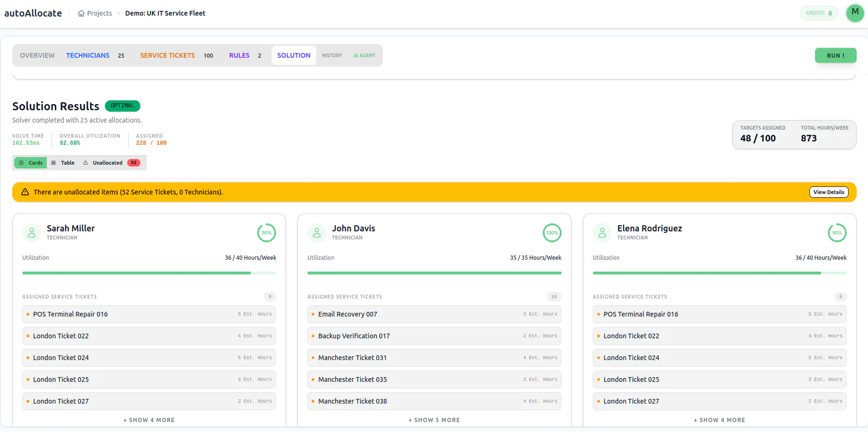Open the Overview tab
This screenshot has width=868, height=432.
click(x=37, y=55)
